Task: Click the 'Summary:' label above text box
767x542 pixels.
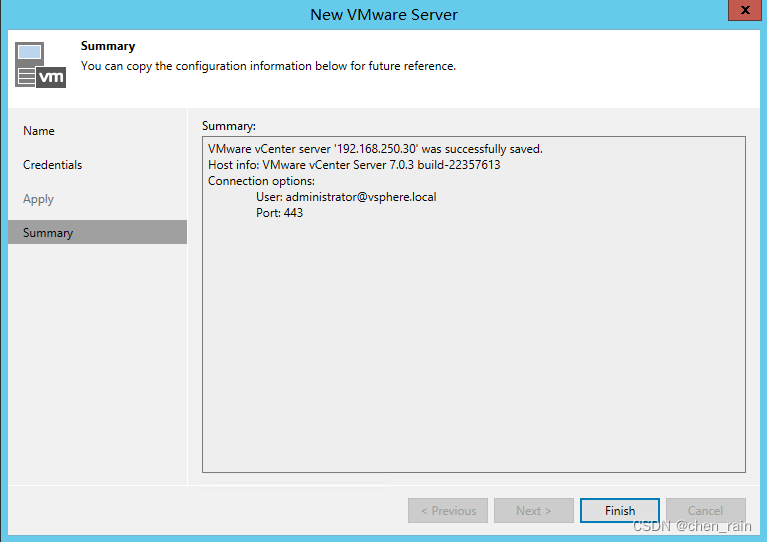Action: 228,126
